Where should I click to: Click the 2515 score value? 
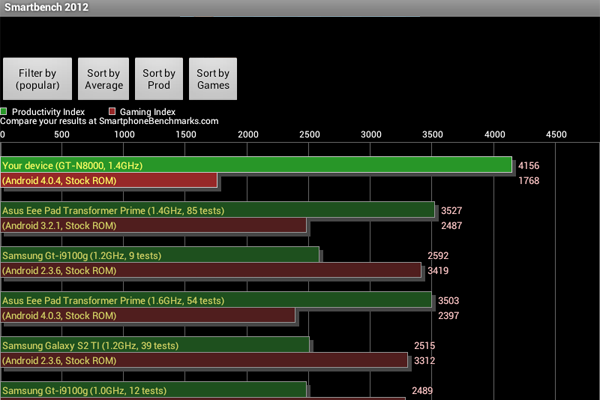tap(424, 346)
